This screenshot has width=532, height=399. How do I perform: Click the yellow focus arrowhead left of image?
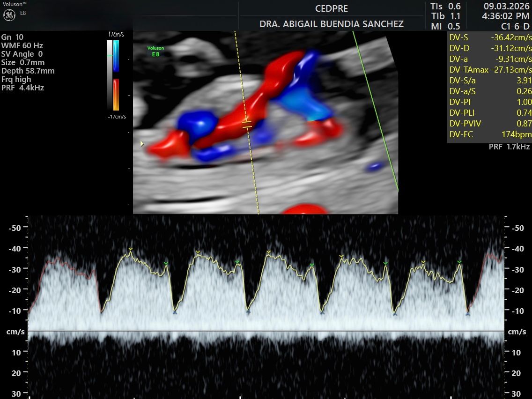coord(142,144)
